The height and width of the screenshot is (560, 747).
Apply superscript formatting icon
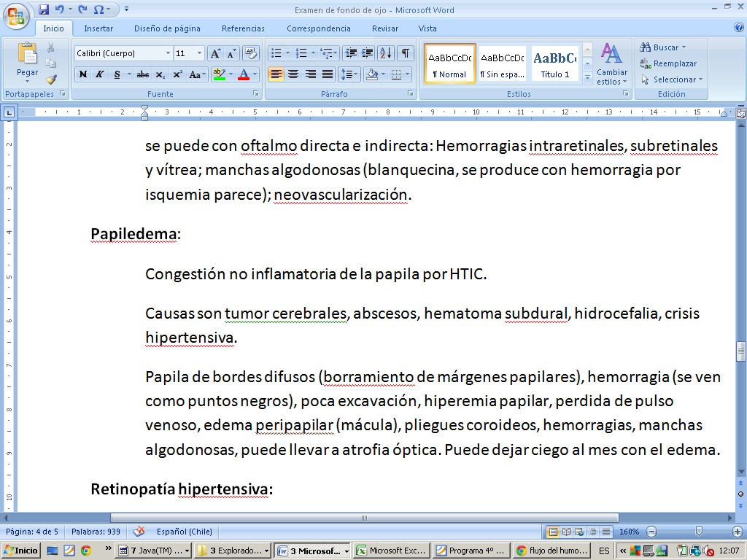click(x=176, y=74)
